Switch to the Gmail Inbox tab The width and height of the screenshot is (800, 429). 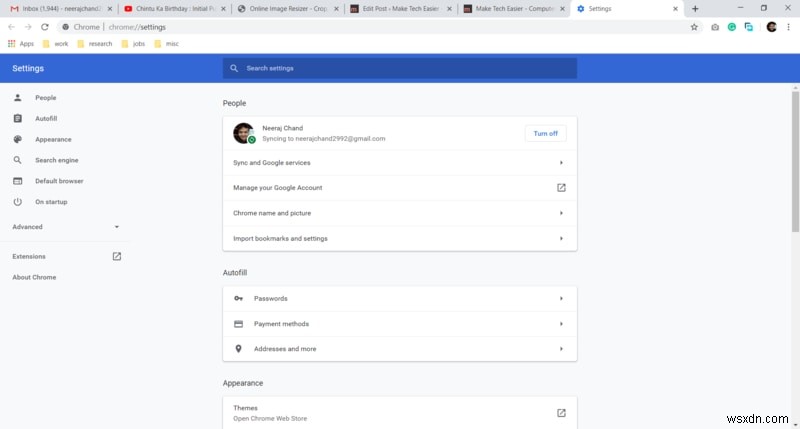[x=60, y=9]
